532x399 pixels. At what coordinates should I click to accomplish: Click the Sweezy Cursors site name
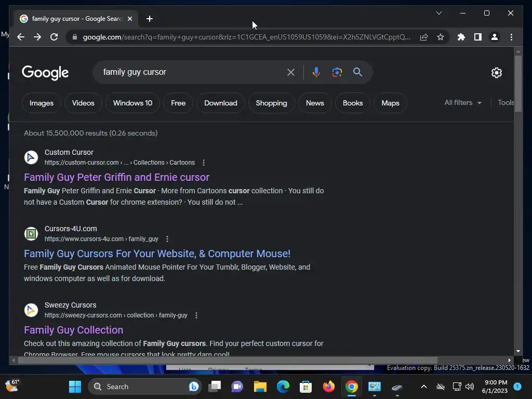[x=71, y=305]
